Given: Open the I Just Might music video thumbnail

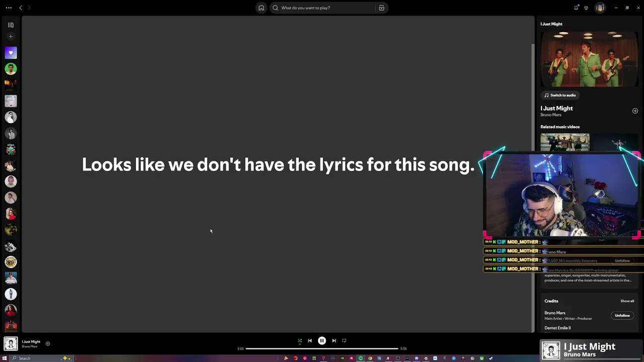Looking at the screenshot, I should (x=589, y=59).
